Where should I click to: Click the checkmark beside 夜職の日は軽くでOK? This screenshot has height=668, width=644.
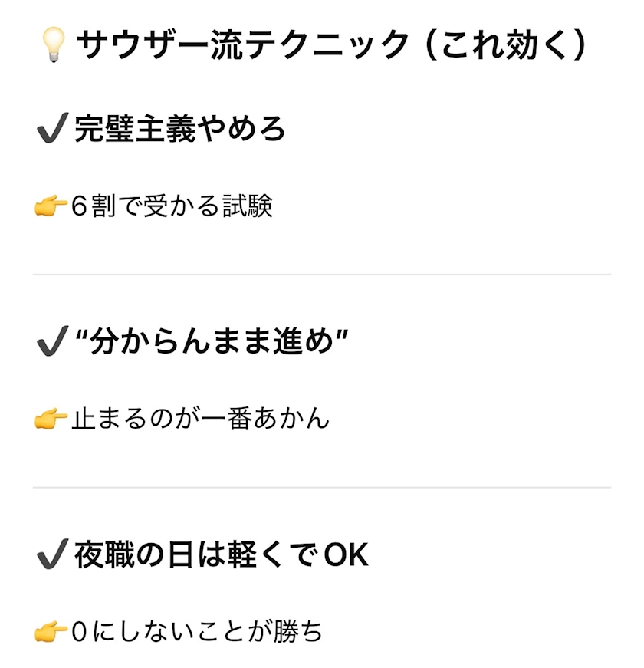click(52, 554)
